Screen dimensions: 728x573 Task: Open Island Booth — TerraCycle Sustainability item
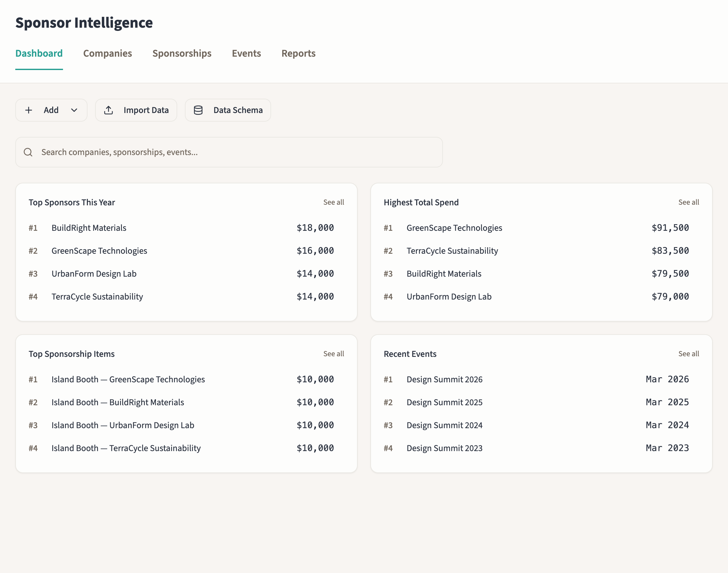[x=126, y=448]
